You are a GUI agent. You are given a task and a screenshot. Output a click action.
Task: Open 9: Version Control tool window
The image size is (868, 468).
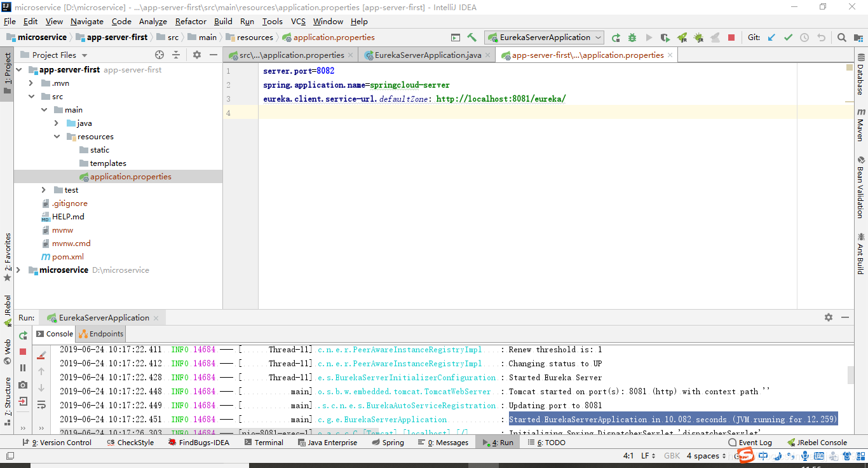click(x=57, y=443)
